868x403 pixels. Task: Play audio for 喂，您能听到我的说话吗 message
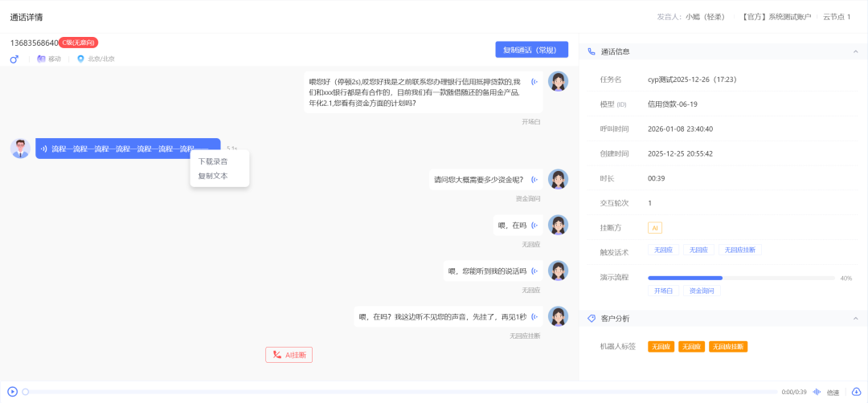pyautogui.click(x=534, y=271)
